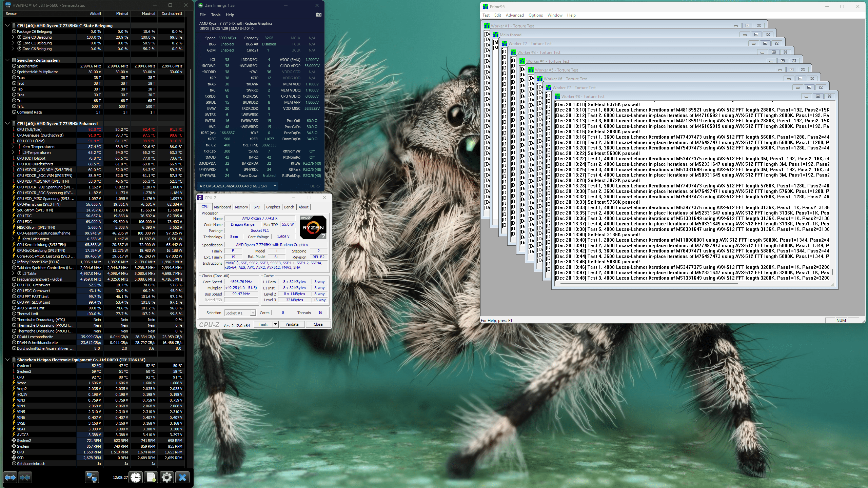Collapse CPU C-State Belegung sensor group

point(7,25)
